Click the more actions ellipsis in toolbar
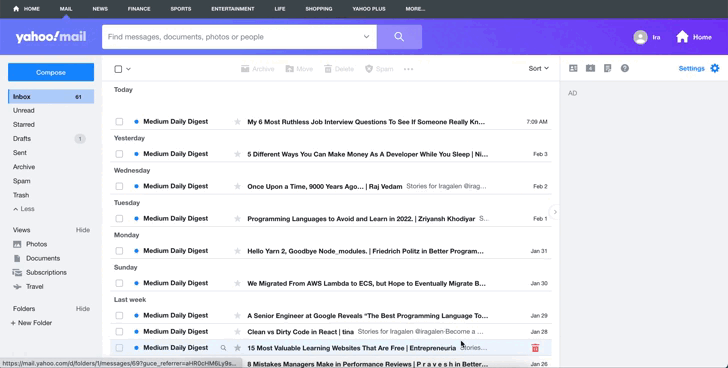The image size is (728, 368). tap(409, 69)
